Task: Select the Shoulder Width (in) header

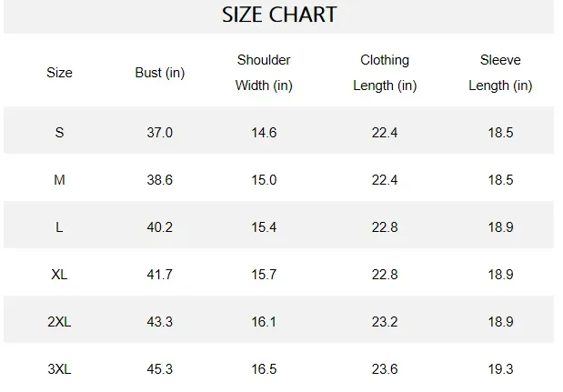Action: click(264, 73)
